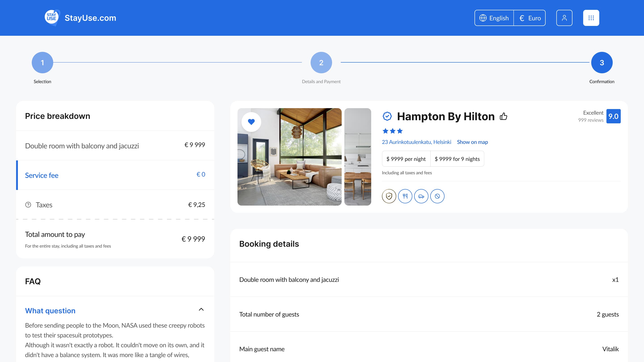The height and width of the screenshot is (362, 644).
Task: Select the $ 9999 for 9 nights option
Action: click(457, 159)
